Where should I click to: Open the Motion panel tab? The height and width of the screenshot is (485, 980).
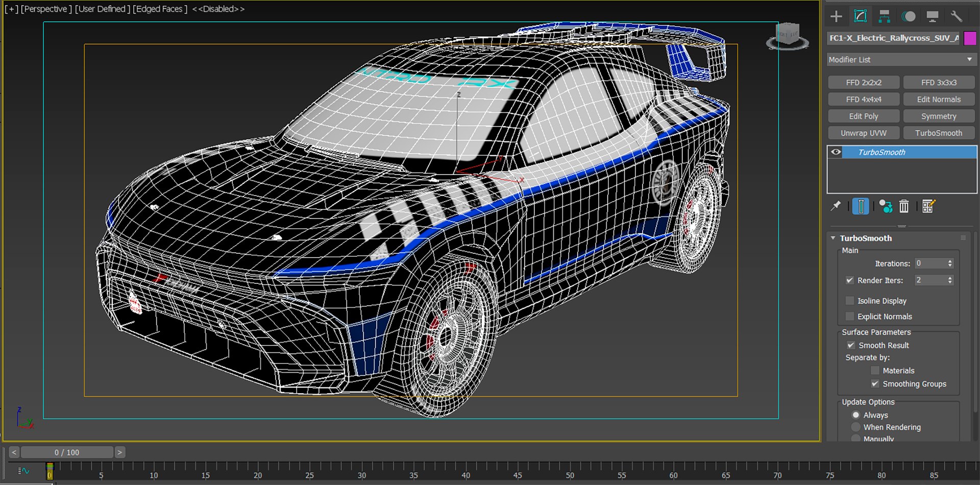(909, 16)
